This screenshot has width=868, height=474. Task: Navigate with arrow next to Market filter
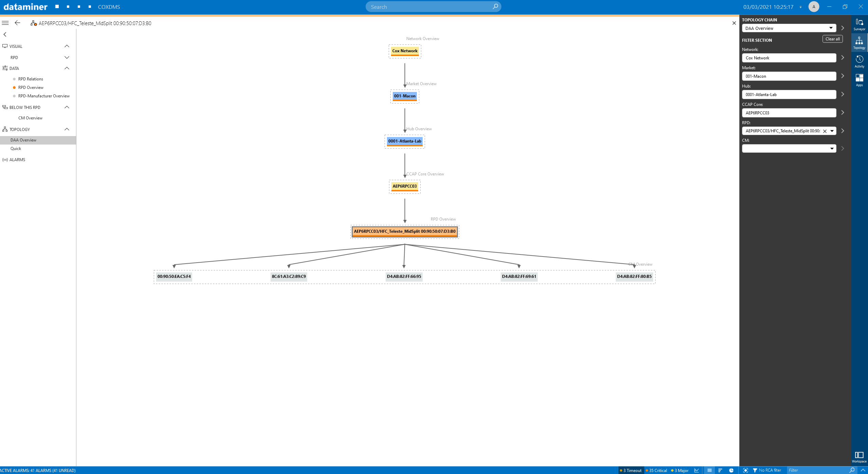pos(843,76)
